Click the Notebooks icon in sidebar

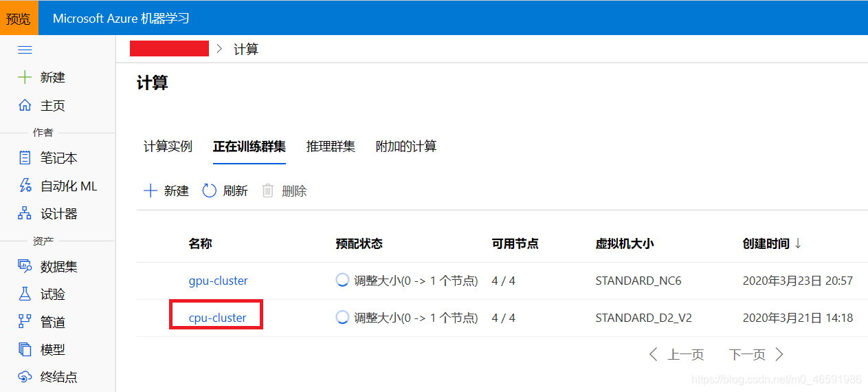coord(25,157)
